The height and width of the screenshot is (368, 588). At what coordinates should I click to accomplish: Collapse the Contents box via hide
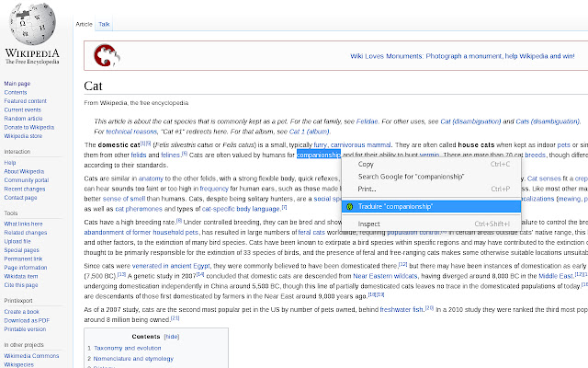click(x=172, y=337)
